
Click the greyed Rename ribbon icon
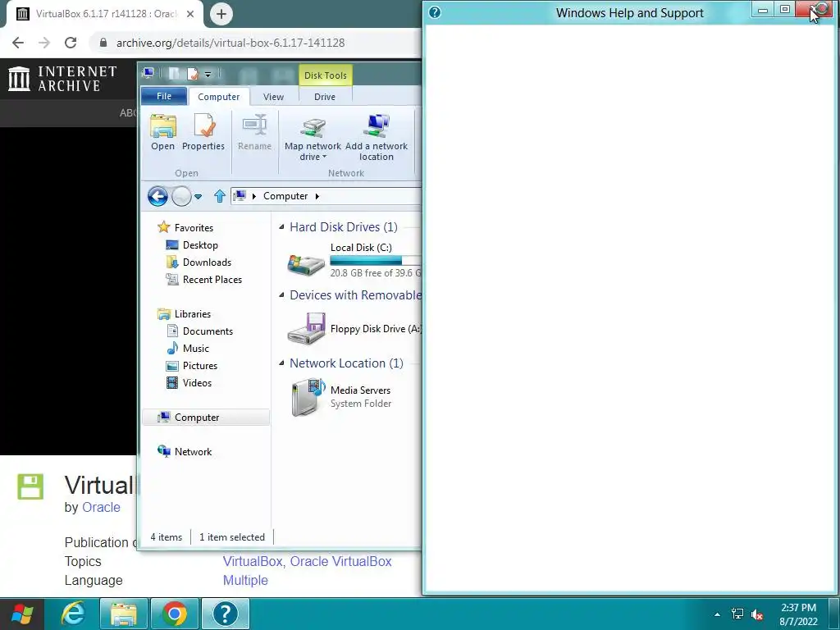(254, 126)
